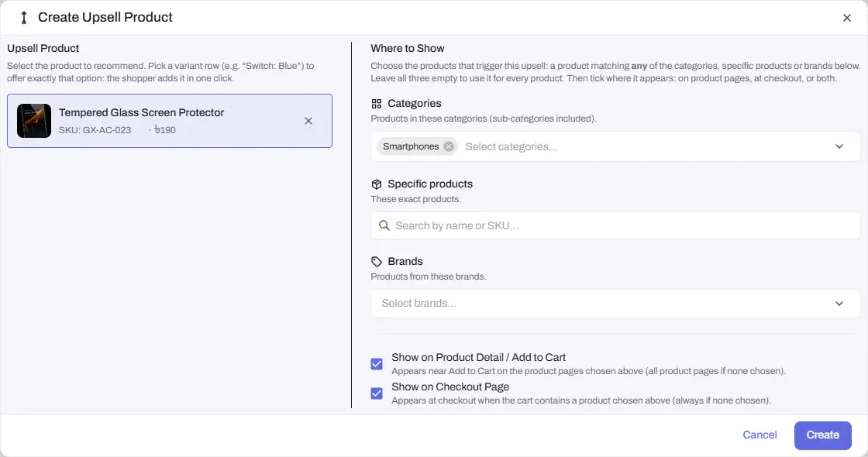Screen dimensions: 868x457
Task: Click the Specific products box icon
Action: [x=377, y=184]
